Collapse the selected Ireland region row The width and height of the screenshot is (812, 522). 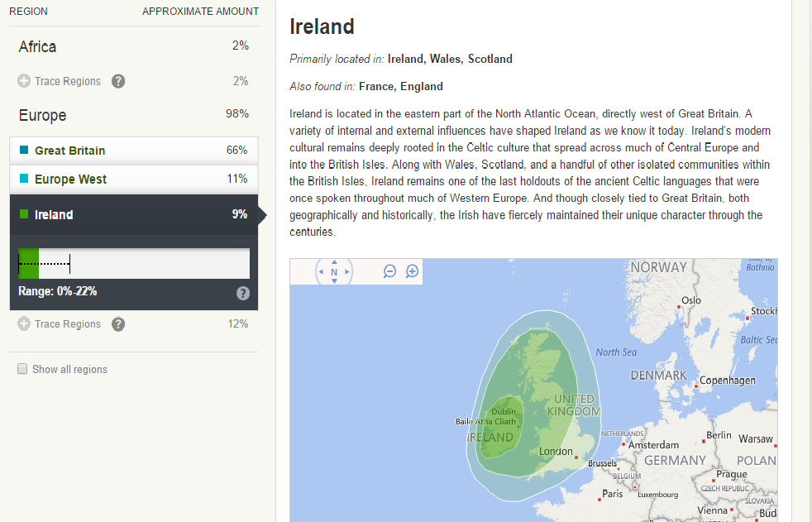133,214
